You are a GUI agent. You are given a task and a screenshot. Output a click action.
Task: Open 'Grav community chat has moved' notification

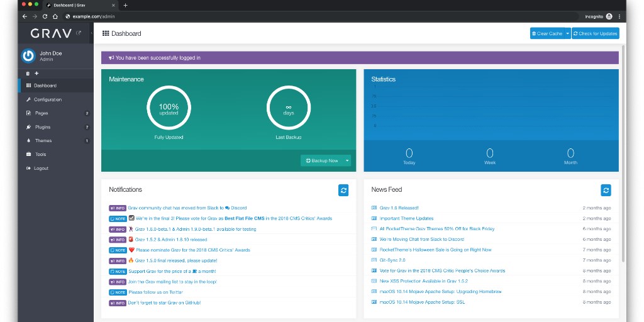pyautogui.click(x=187, y=208)
